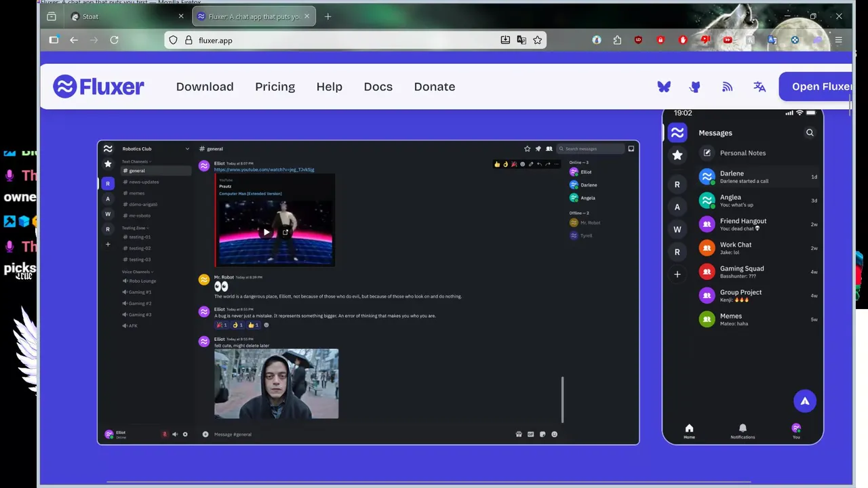Expand the Robotics Club server dropdown
Viewport: 868px width, 488px height.
click(187, 148)
